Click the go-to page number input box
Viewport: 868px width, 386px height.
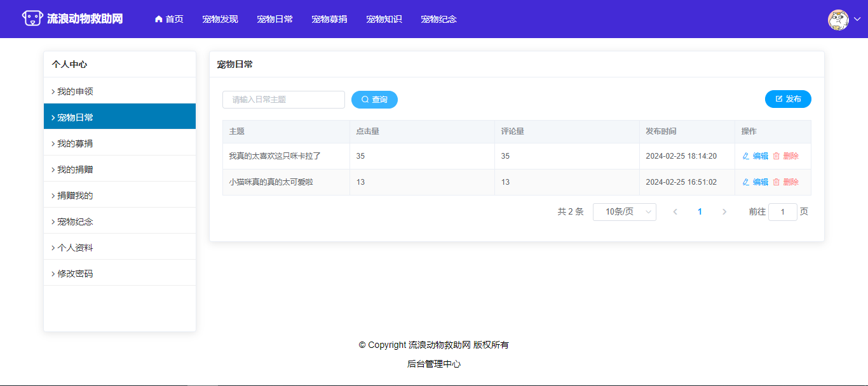tap(782, 212)
